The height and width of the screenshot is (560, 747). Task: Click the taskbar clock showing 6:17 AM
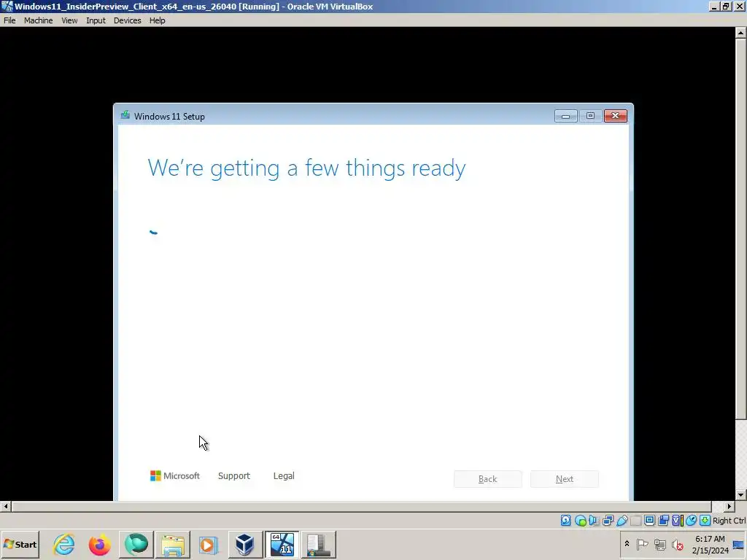click(x=710, y=544)
